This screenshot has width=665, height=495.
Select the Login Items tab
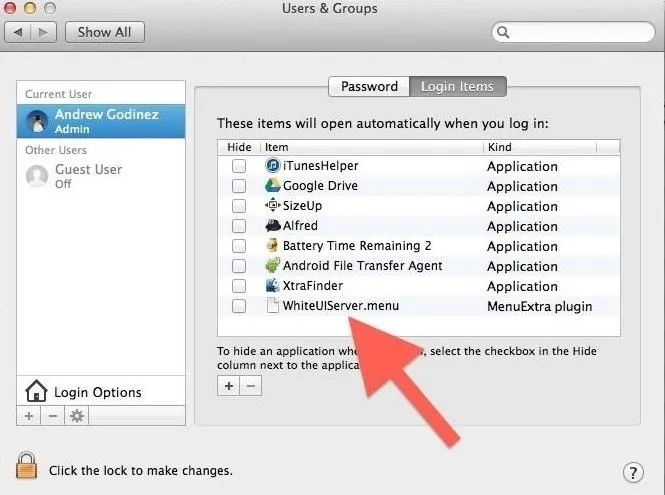[x=458, y=87]
